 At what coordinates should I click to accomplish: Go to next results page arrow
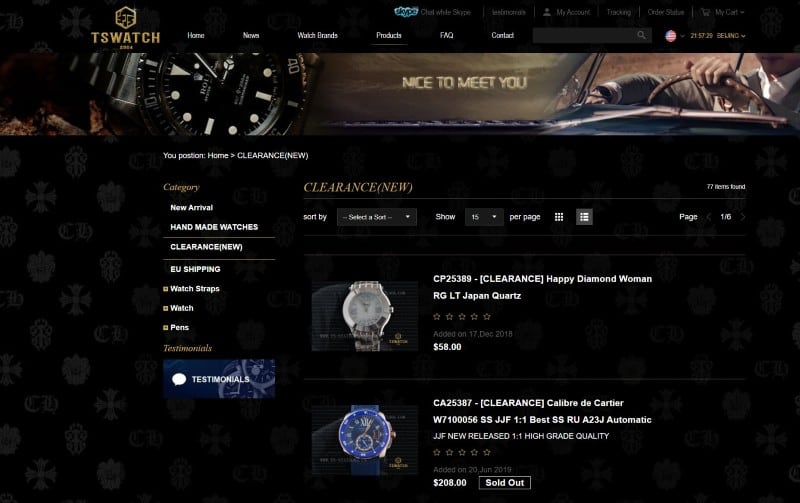(x=743, y=217)
